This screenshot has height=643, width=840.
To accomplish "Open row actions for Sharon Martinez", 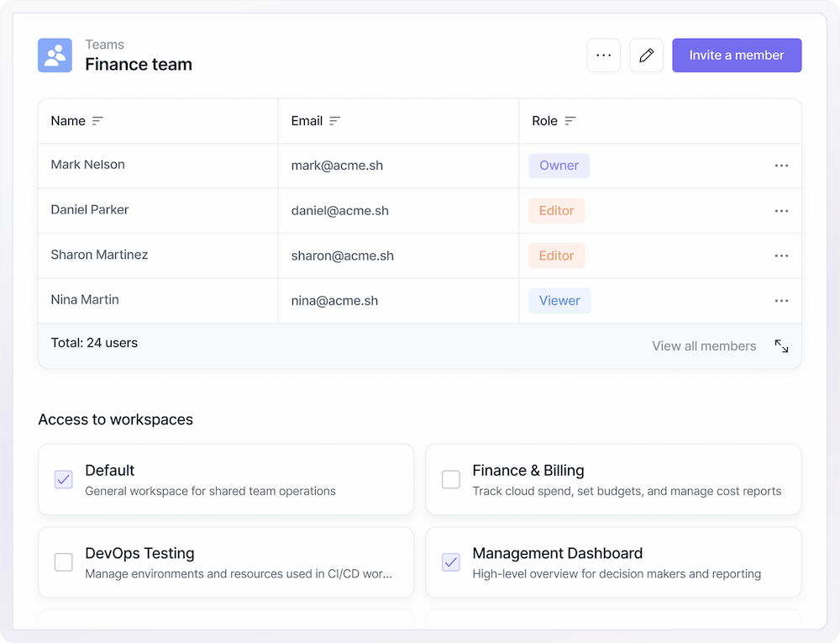I will [x=781, y=256].
